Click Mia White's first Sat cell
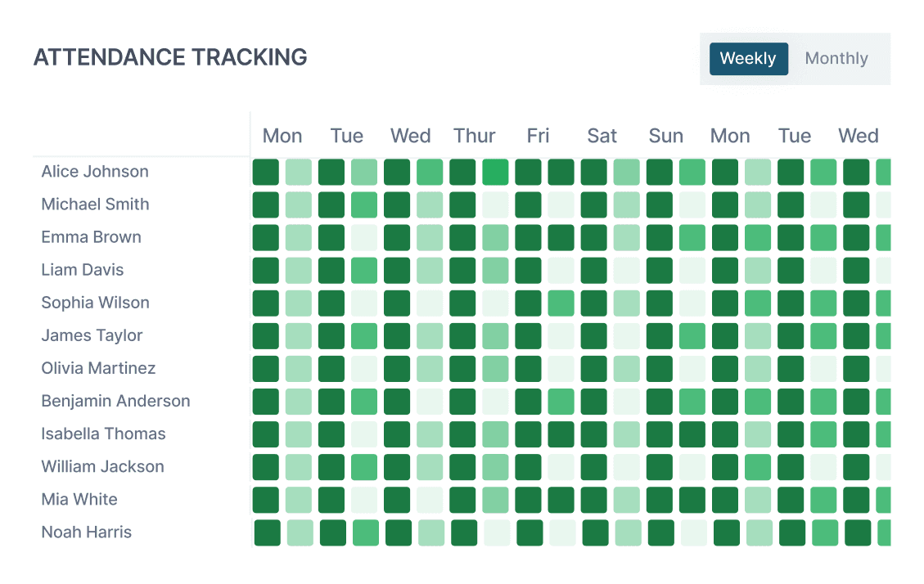 594,500
